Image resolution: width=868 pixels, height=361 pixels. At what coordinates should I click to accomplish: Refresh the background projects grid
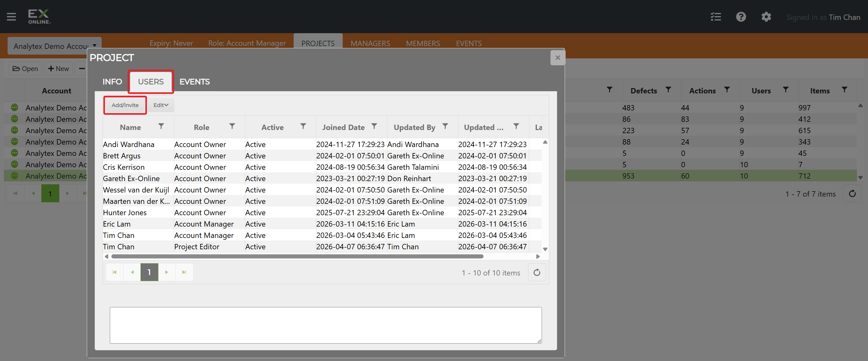(852, 194)
